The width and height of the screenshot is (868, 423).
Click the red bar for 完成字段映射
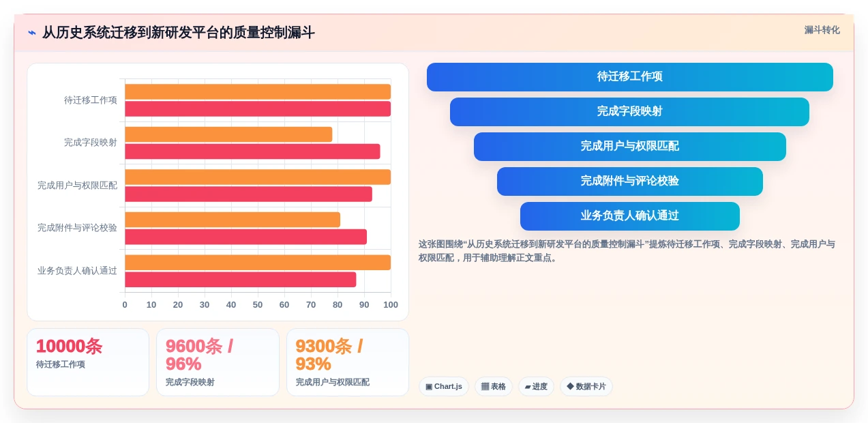252,151
